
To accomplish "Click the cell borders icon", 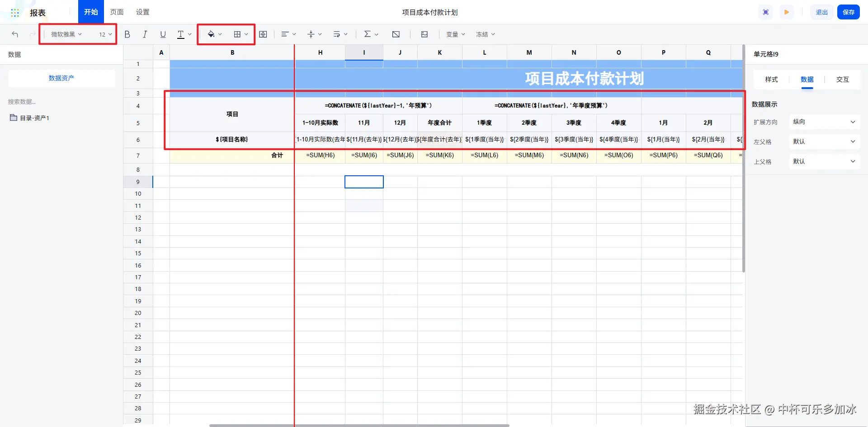I will (x=237, y=34).
